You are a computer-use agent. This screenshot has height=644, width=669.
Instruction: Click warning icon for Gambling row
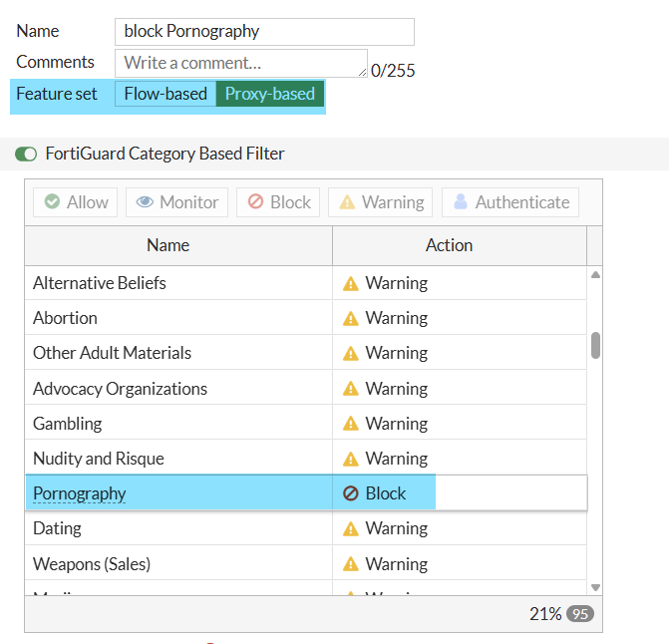[350, 424]
